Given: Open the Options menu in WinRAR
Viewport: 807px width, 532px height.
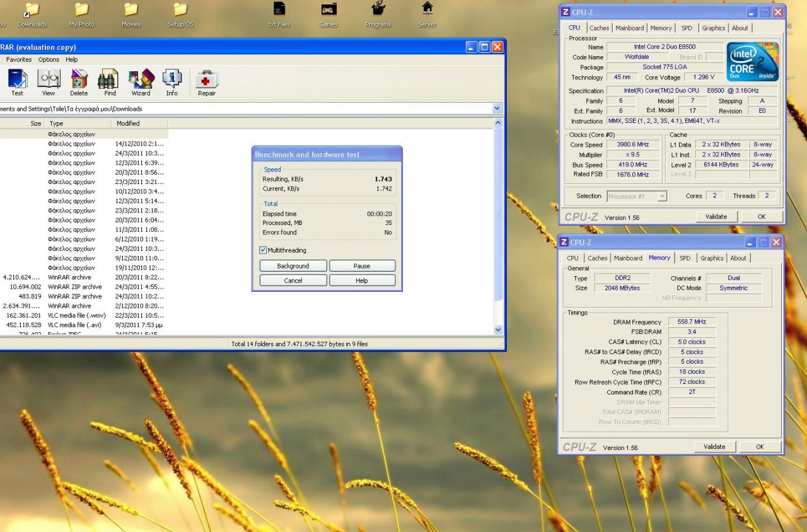Looking at the screenshot, I should 49,60.
